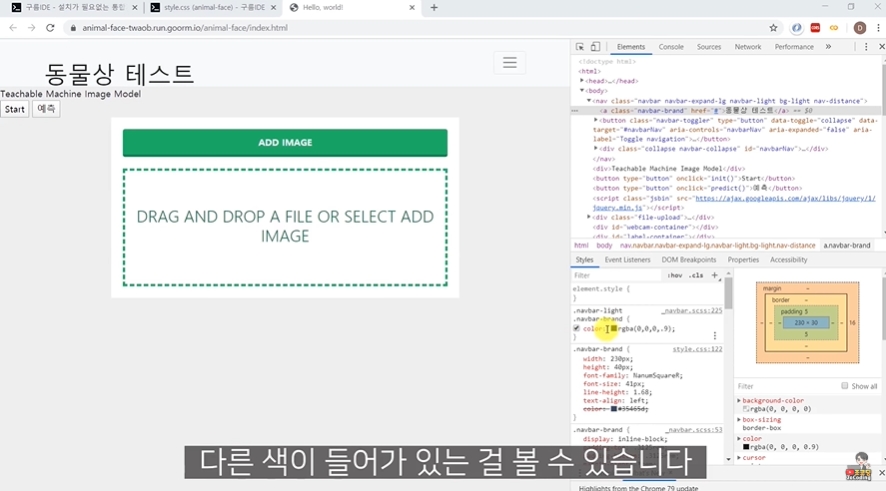The height and width of the screenshot is (491, 886).
Task: Expand computed color property
Action: (x=739, y=438)
